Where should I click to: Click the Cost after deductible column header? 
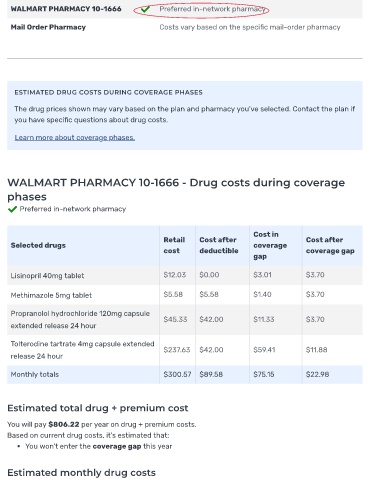tap(219, 245)
